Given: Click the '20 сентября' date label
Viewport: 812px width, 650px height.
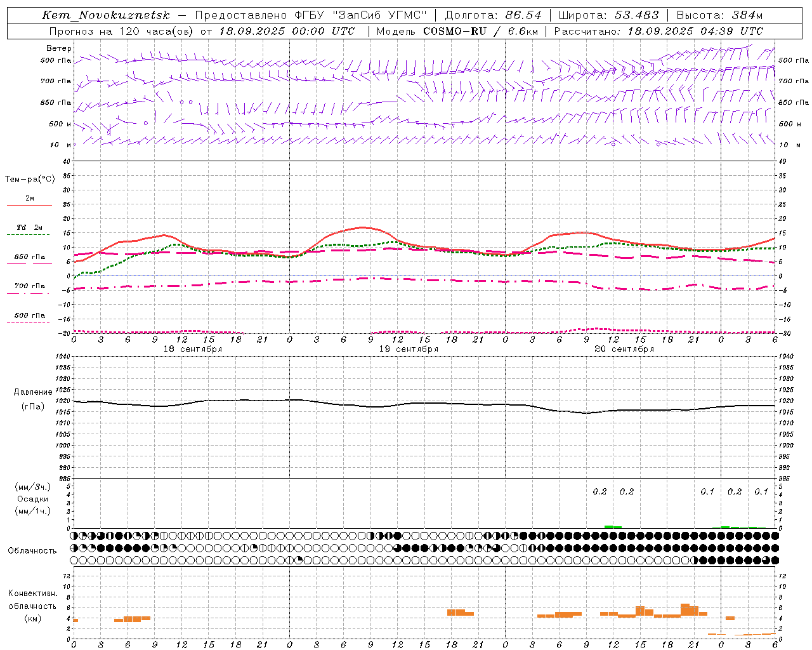Looking at the screenshot, I should click(x=624, y=349).
